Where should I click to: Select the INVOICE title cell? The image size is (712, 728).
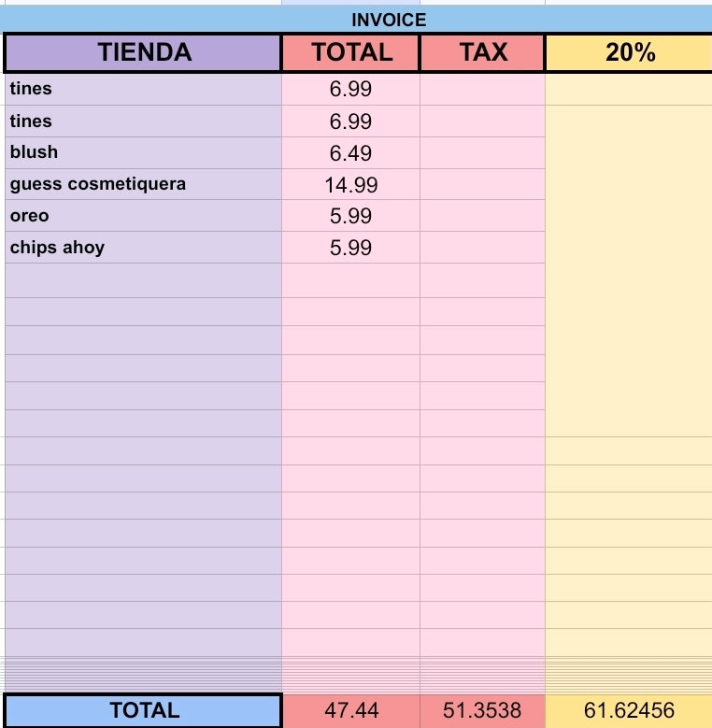pos(356,20)
